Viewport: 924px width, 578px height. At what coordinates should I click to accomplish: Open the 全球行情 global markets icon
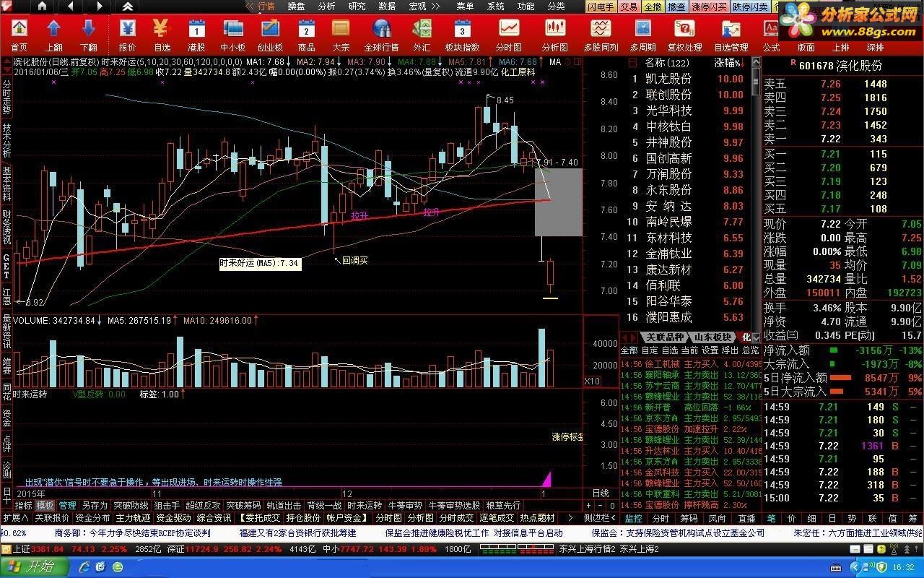coord(381,35)
